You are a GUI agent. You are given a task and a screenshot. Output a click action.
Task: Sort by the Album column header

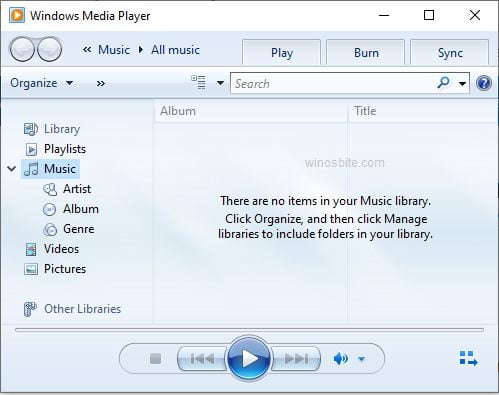point(251,111)
